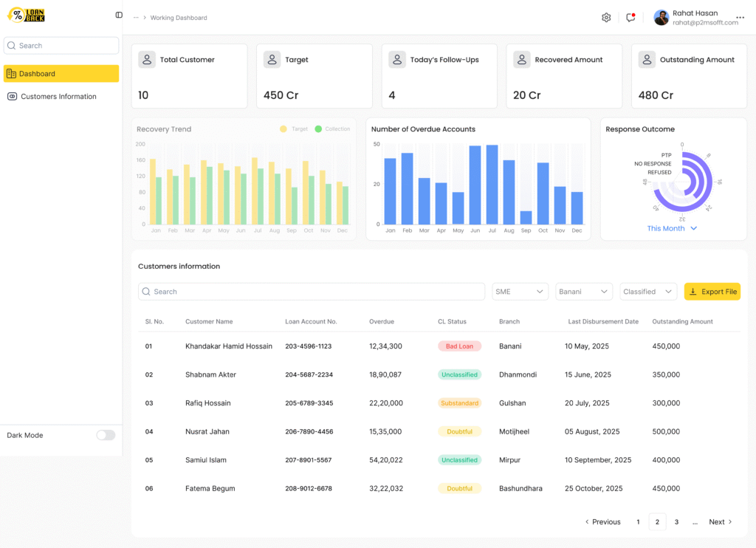The image size is (756, 548).
Task: Enable the Dark Mode toggle
Action: coord(106,435)
